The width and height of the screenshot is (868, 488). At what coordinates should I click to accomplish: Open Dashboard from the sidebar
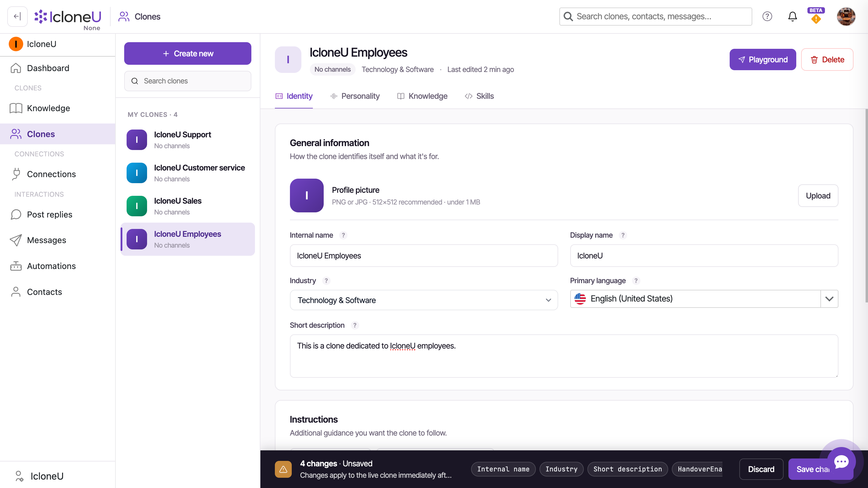pos(58,68)
